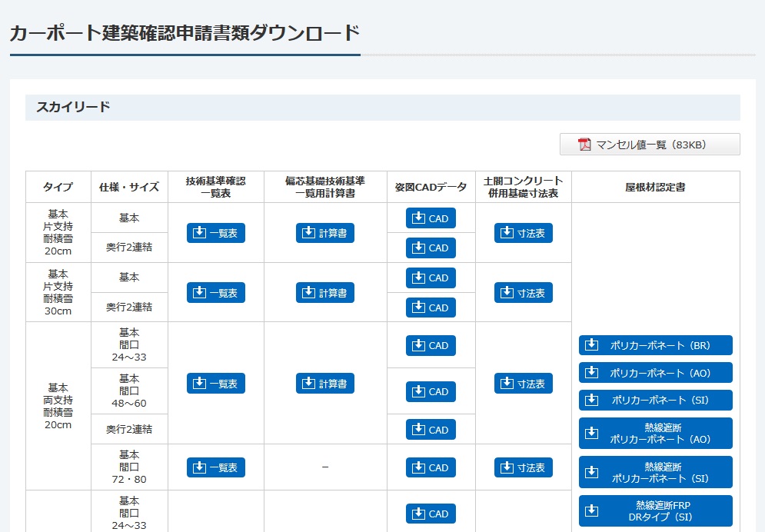Download 寸法表 for 片支持 耐積雪20cm
765x532 pixels.
pyautogui.click(x=523, y=233)
